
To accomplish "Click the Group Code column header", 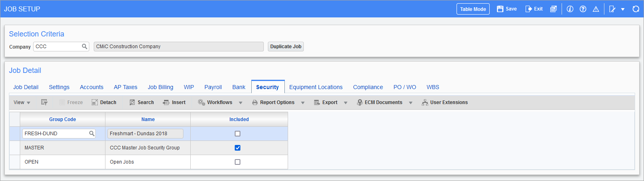I will click(63, 119).
